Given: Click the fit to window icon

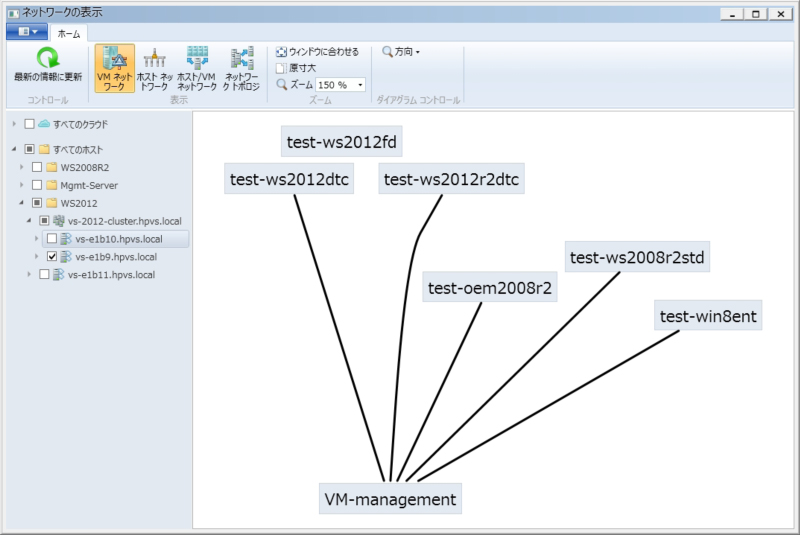Looking at the screenshot, I should click(x=281, y=52).
